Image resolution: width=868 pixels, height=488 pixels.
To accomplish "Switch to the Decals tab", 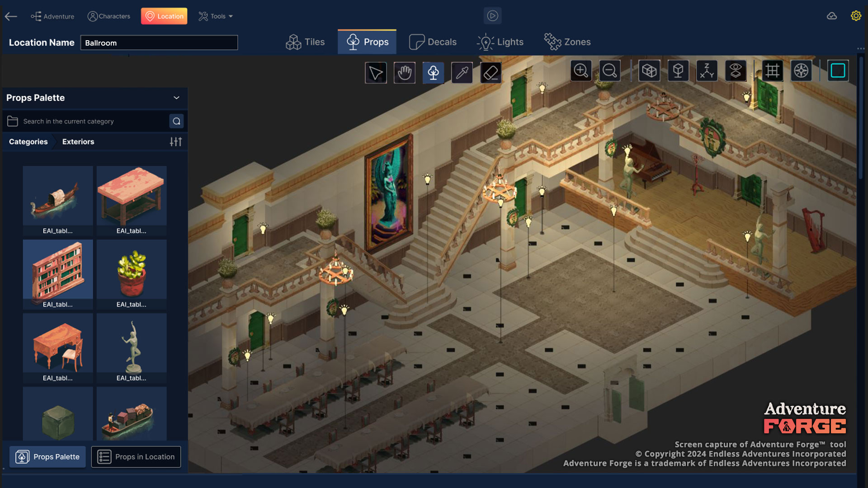I will (x=433, y=42).
